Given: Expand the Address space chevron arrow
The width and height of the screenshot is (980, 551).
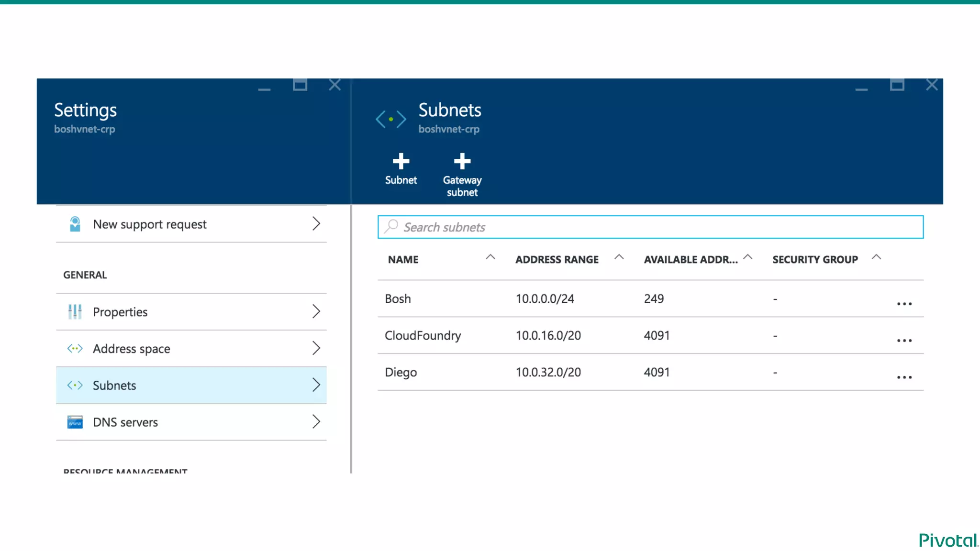Looking at the screenshot, I should pos(316,348).
